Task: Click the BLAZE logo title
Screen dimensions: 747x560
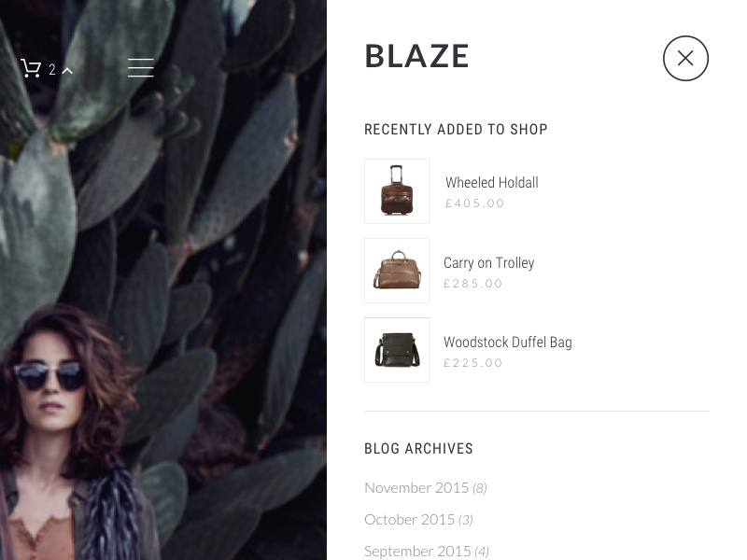Action: [x=416, y=56]
